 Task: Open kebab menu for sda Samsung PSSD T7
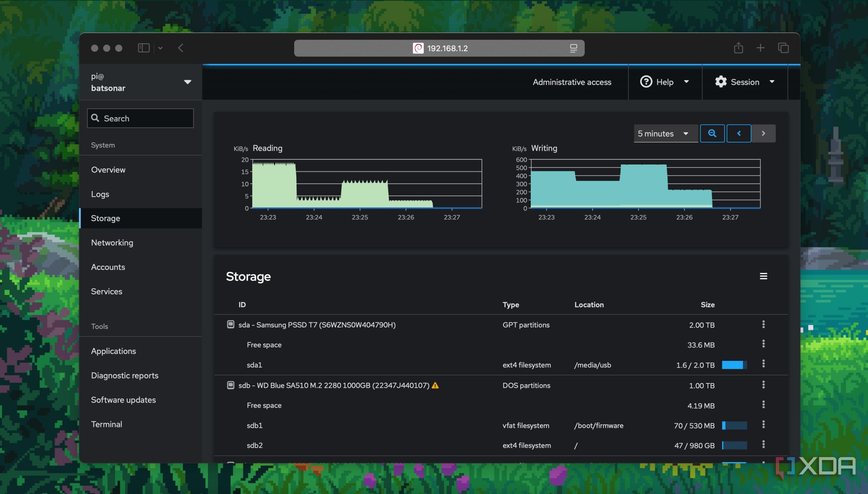point(763,324)
